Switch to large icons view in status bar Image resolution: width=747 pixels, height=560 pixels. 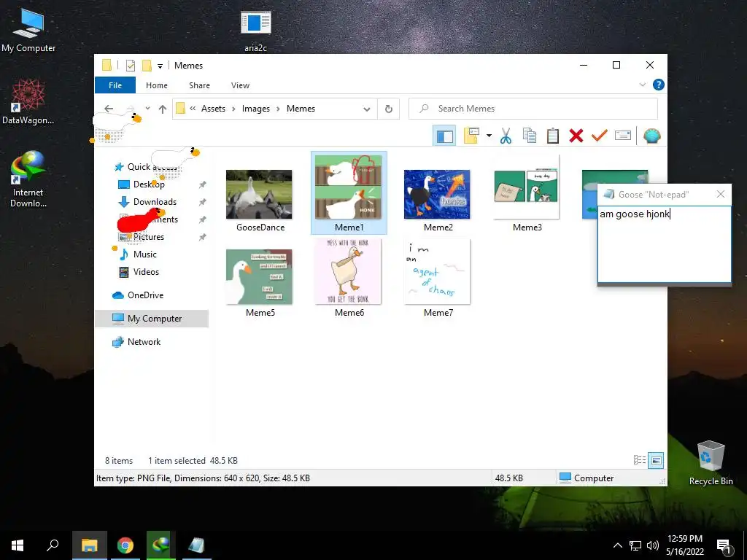click(x=656, y=460)
